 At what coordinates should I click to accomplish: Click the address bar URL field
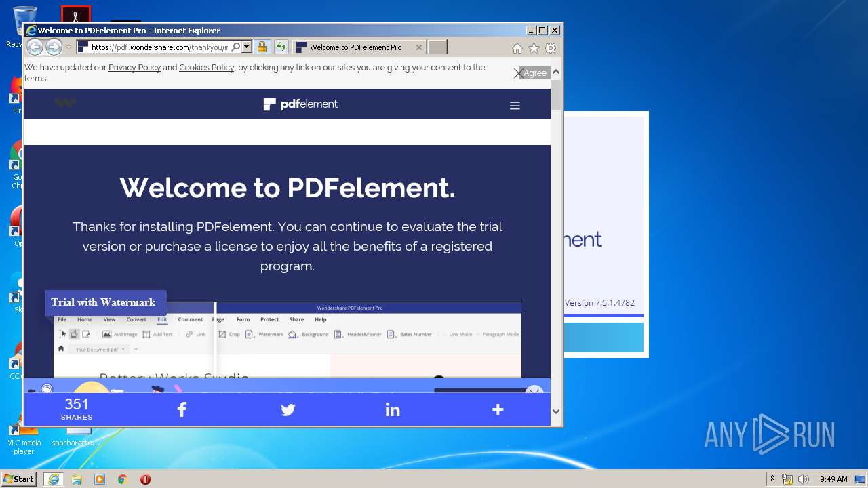tap(159, 47)
